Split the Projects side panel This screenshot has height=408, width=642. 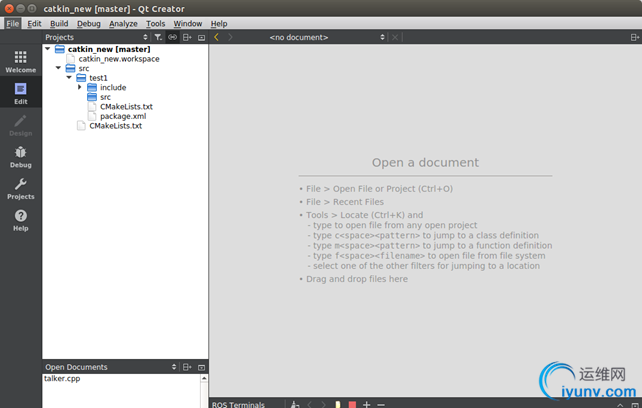(x=187, y=37)
